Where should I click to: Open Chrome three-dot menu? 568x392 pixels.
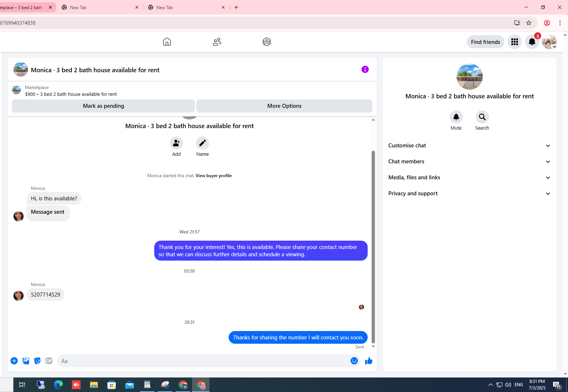tap(560, 23)
